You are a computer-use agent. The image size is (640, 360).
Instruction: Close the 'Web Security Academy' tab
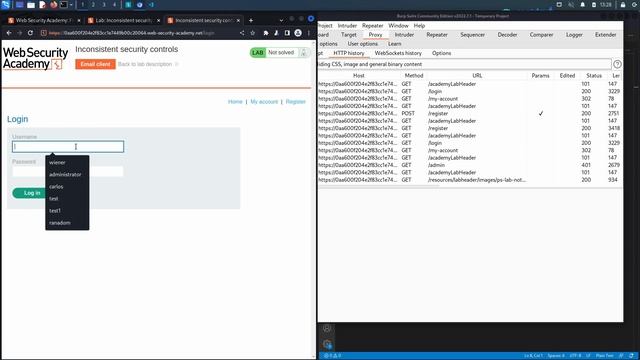(79, 20)
